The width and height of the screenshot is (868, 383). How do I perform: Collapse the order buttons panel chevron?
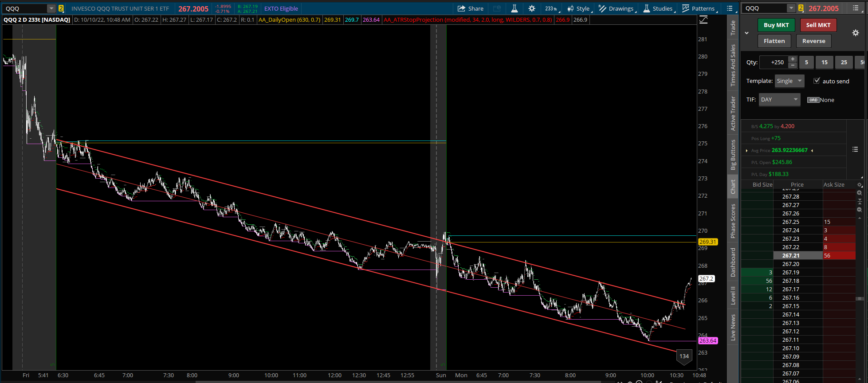coord(747,33)
